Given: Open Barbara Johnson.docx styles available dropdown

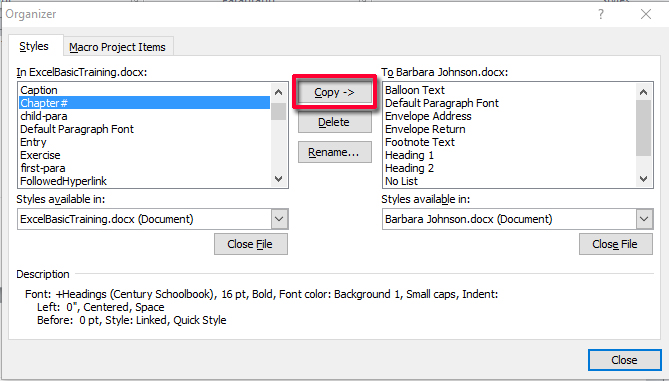Looking at the screenshot, I should [644, 219].
